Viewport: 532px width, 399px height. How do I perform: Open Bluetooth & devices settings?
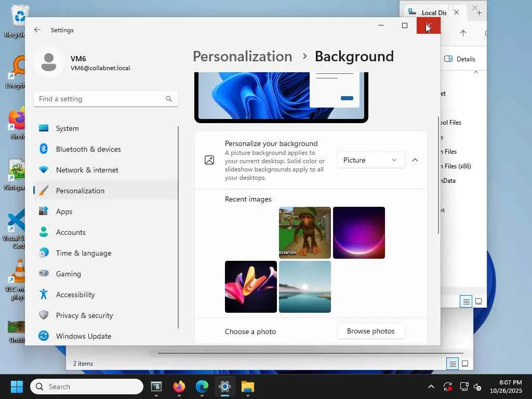click(88, 149)
